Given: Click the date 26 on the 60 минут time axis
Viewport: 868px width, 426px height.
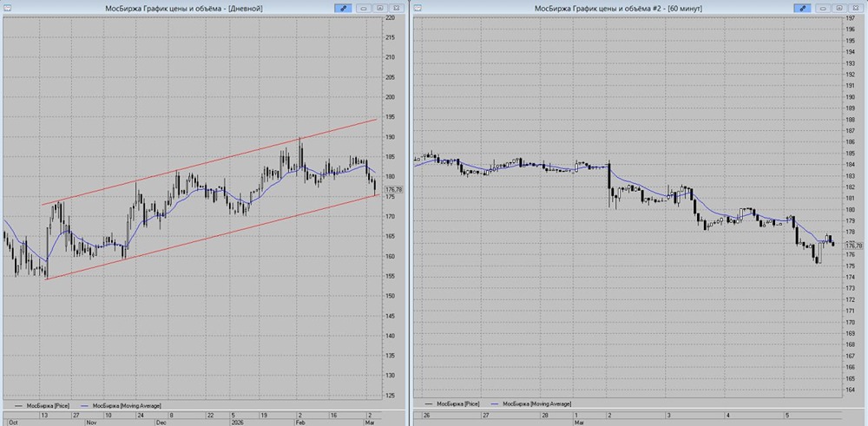Looking at the screenshot, I should pyautogui.click(x=426, y=415).
